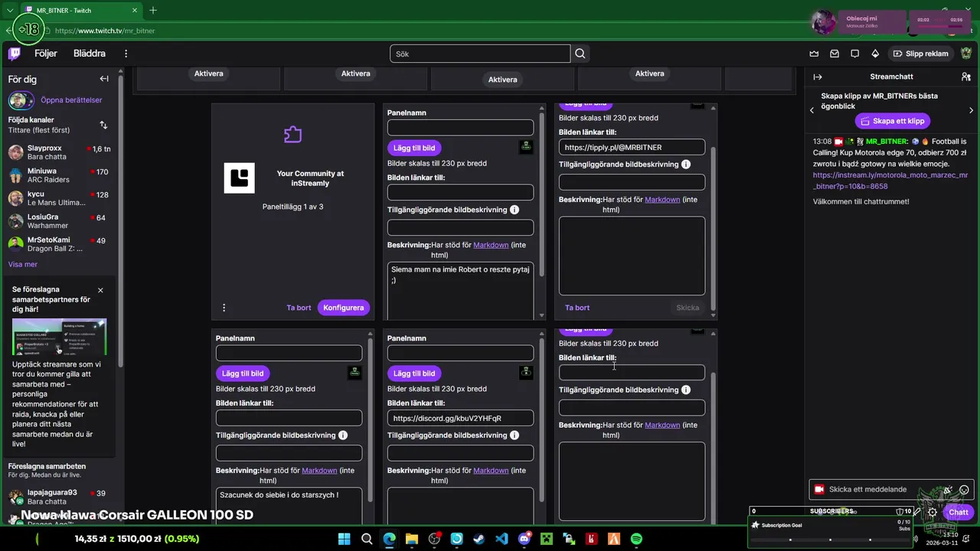The height and width of the screenshot is (551, 980).
Task: Open the Bläddra navigation item
Action: coord(90,54)
